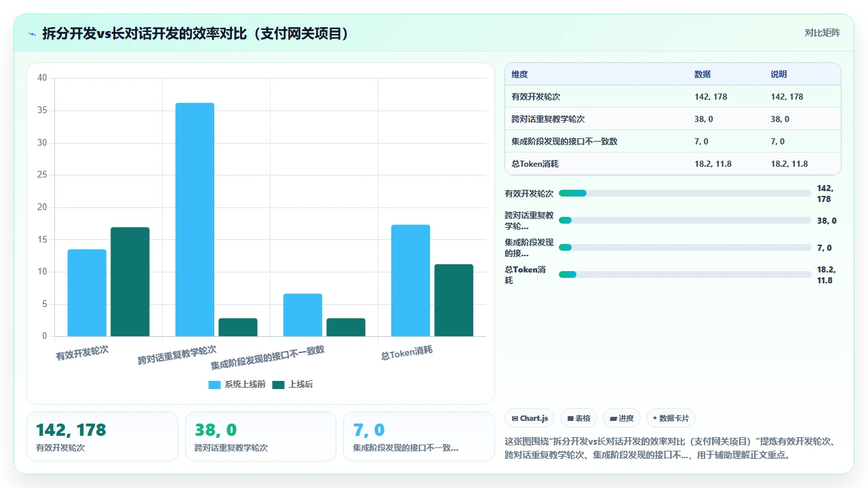Click the blue bar for 集成阶段发现的接口不一致数
This screenshot has width=868, height=488.
tap(302, 315)
